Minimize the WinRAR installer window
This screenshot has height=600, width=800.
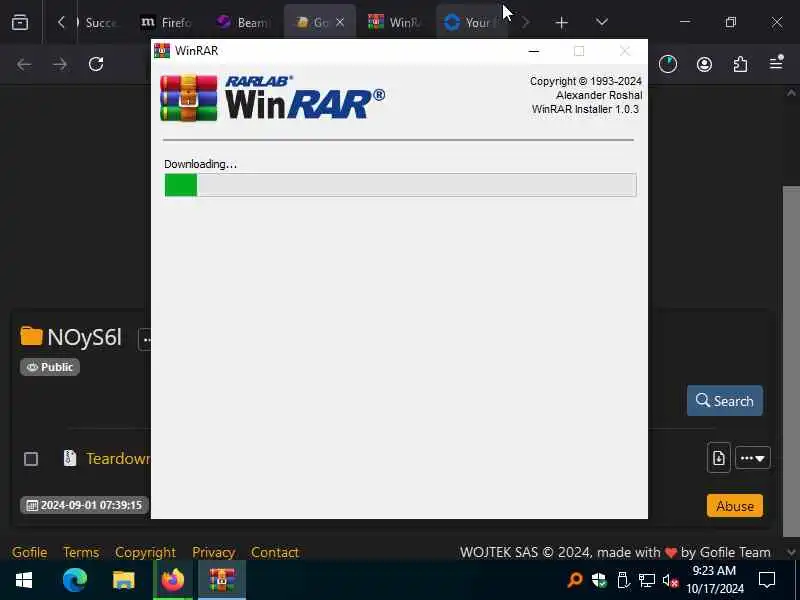pos(534,51)
